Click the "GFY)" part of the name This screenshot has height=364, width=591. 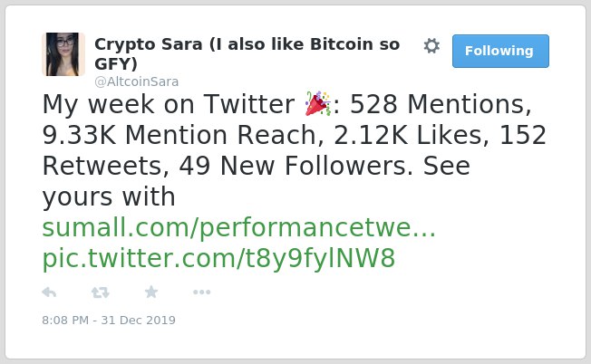[x=116, y=63]
